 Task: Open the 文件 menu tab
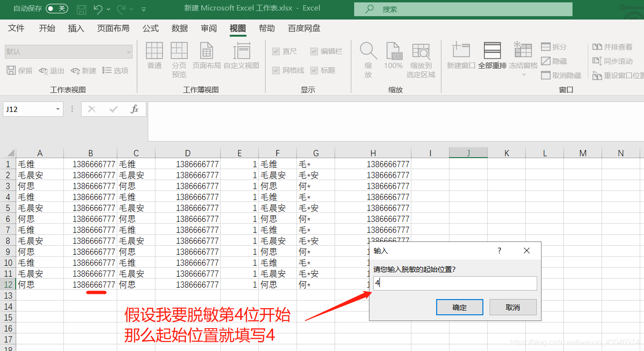click(x=16, y=29)
